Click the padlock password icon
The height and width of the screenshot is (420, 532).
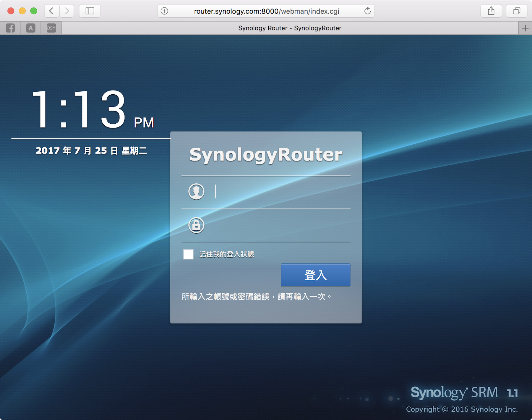click(196, 225)
